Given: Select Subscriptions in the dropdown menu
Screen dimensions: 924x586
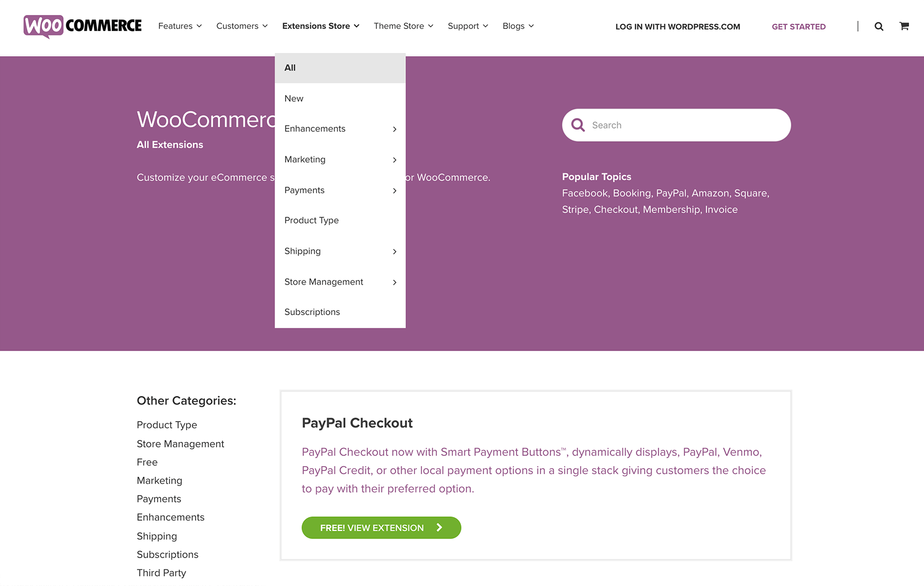Looking at the screenshot, I should [x=340, y=312].
